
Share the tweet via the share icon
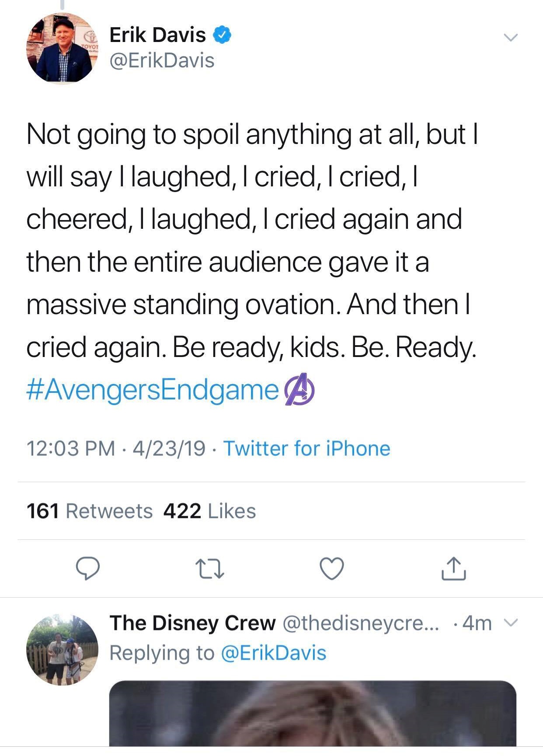(x=454, y=568)
